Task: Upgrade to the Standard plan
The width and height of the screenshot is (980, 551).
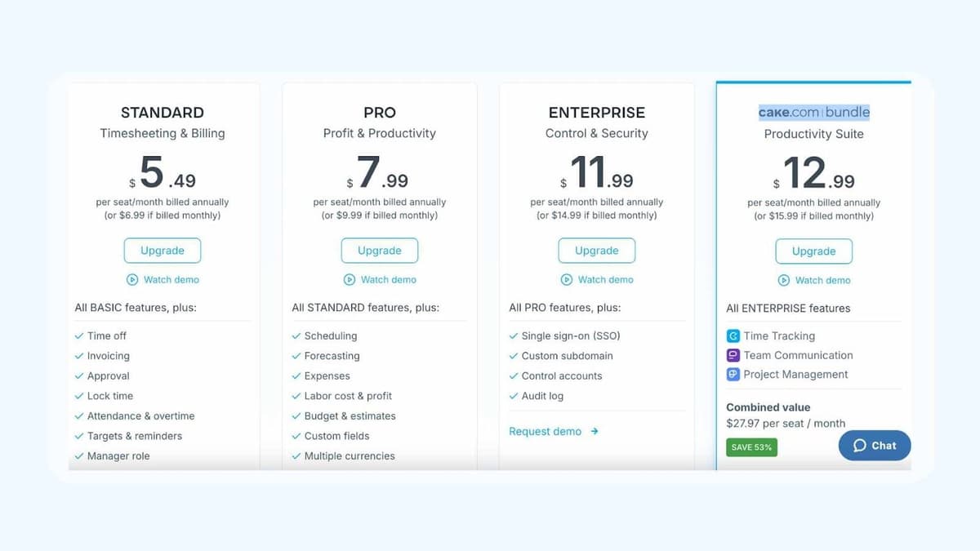Action: coord(163,251)
